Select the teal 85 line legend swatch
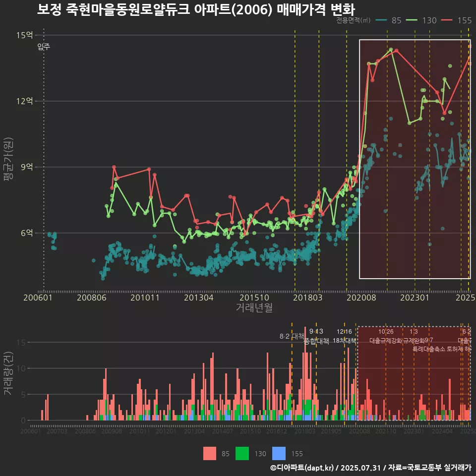This screenshot has height=476, width=476. (x=381, y=20)
